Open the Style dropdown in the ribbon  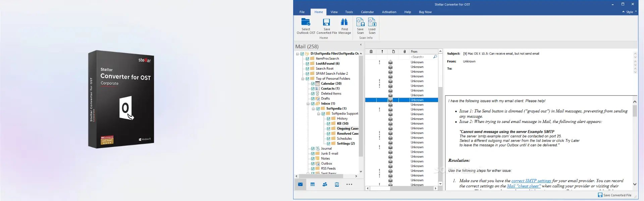point(631,12)
